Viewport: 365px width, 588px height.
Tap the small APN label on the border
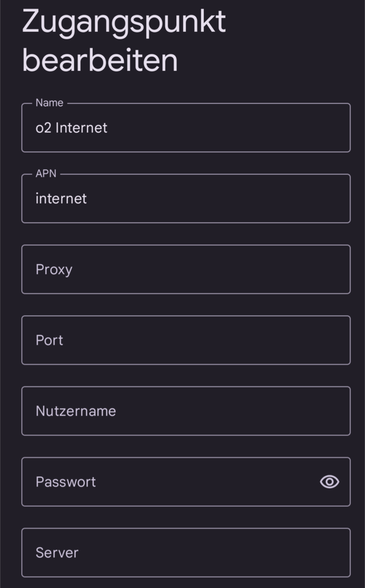[46, 174]
